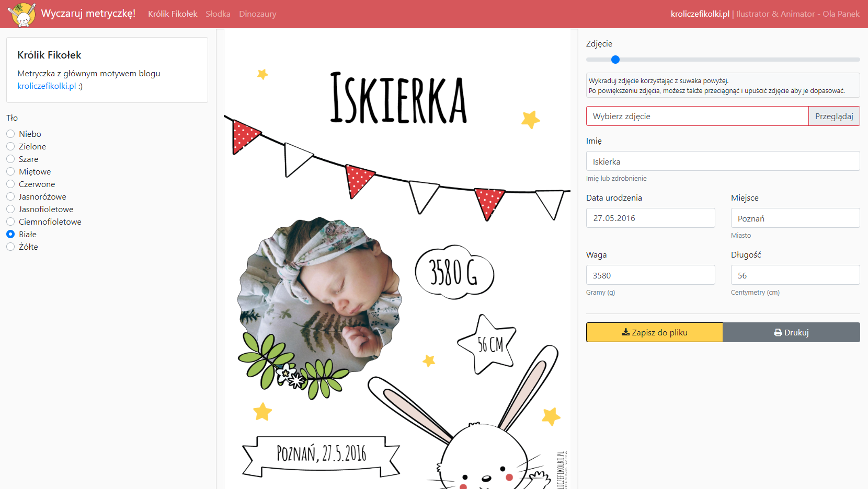The image size is (868, 489).
Task: Switch to the Dinozaury template
Action: (257, 14)
